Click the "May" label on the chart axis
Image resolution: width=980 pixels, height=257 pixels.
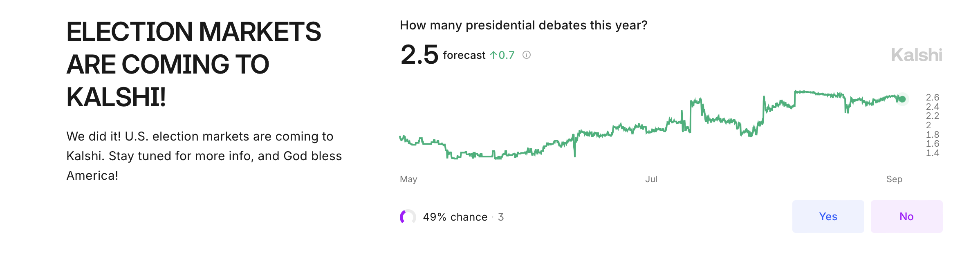tap(408, 179)
